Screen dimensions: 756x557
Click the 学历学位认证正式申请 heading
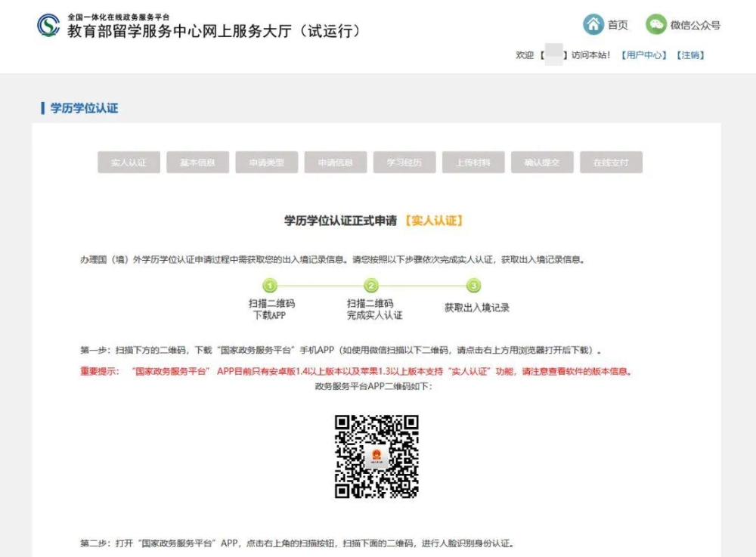(x=340, y=221)
